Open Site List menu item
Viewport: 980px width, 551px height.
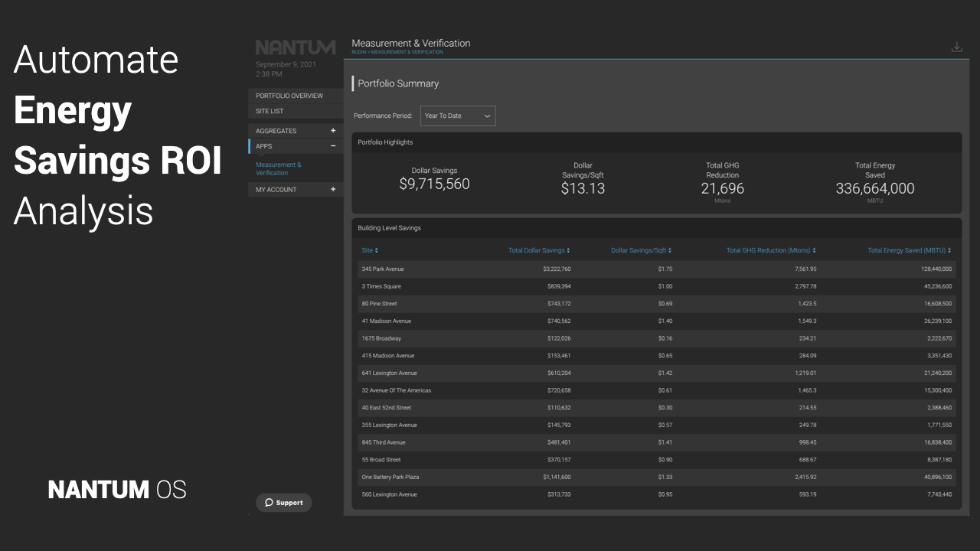[296, 111]
